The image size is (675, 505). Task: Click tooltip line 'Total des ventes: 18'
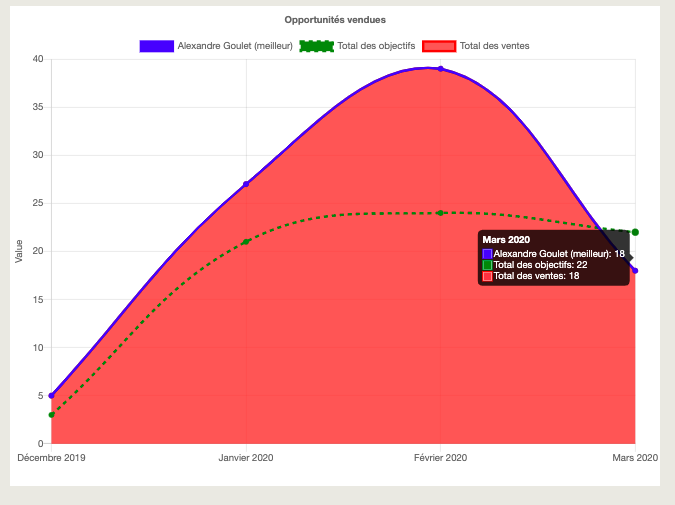[x=536, y=276]
